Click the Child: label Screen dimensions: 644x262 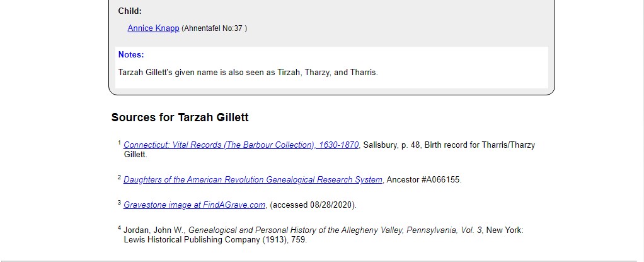[x=130, y=11]
